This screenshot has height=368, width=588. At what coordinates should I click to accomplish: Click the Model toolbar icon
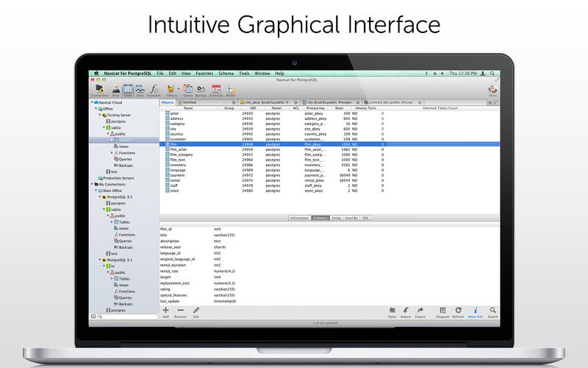tap(231, 89)
